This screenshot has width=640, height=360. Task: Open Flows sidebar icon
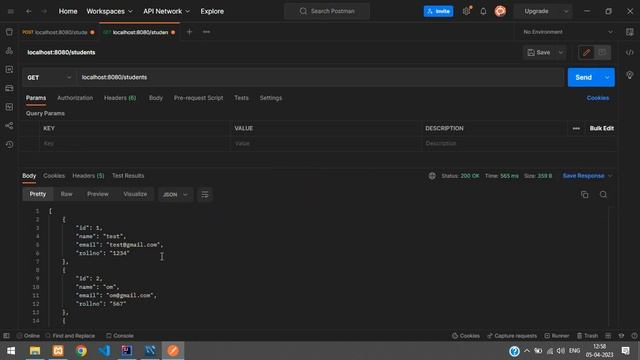(9, 126)
